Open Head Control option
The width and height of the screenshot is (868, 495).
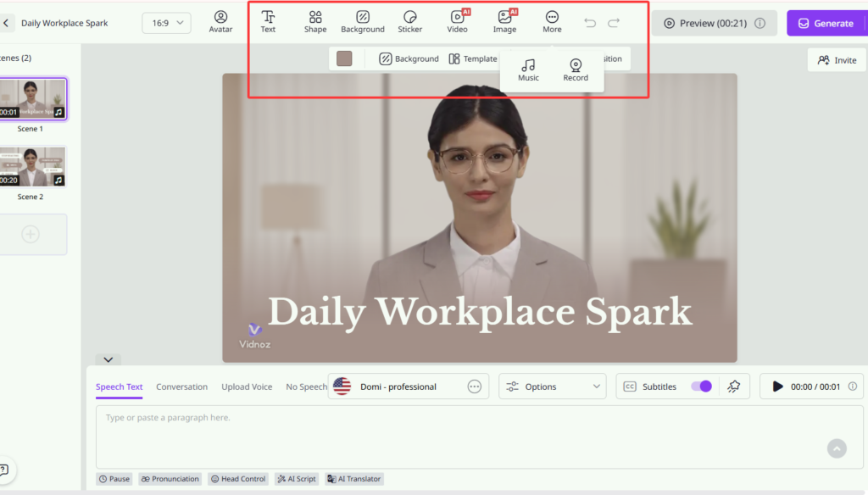click(238, 479)
